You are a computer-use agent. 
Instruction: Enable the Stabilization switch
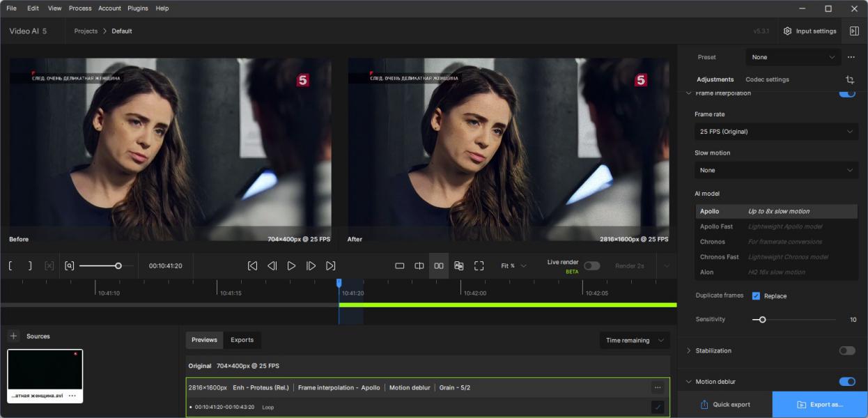pos(847,350)
